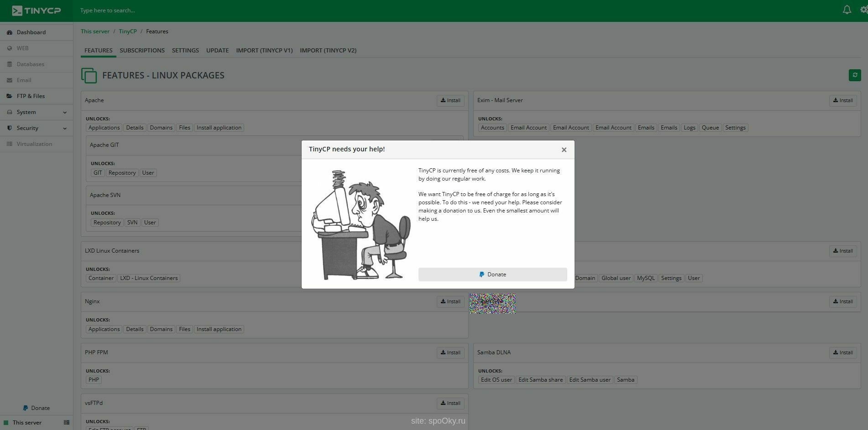Install the PHP FPM package
Image resolution: width=868 pixels, height=430 pixels.
point(450,352)
